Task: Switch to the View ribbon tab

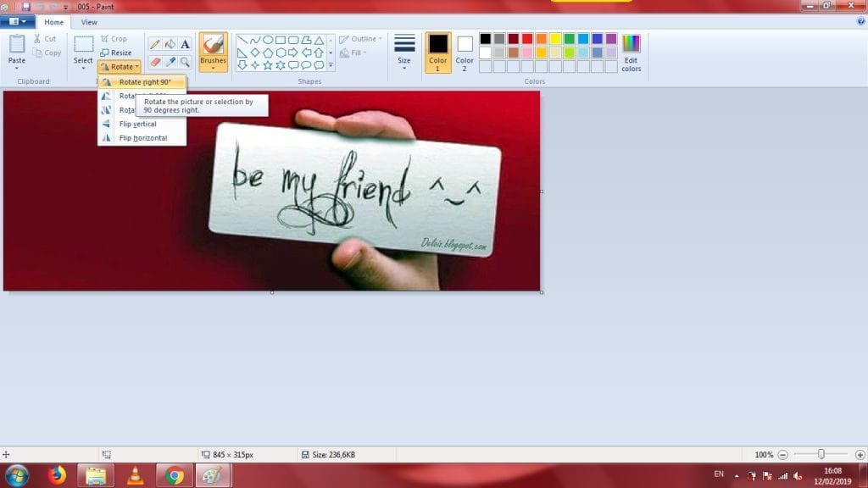Action: click(x=89, y=22)
